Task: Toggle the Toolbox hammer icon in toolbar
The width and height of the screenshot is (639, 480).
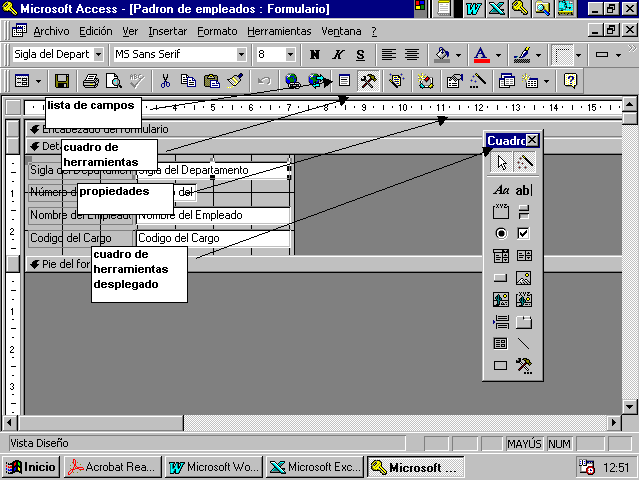Action: (x=368, y=81)
